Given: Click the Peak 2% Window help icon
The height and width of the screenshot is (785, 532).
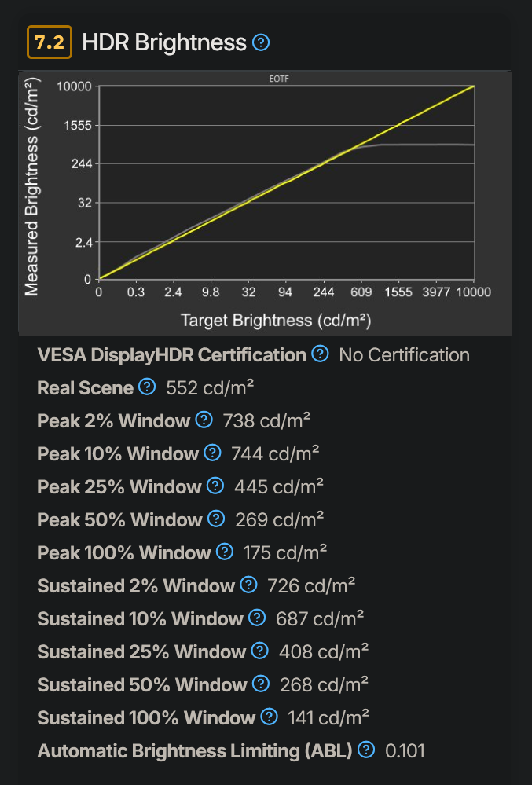Looking at the screenshot, I should pos(204,420).
